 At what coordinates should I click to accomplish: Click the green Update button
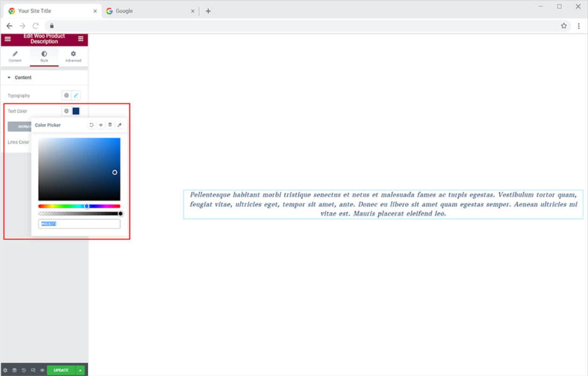pos(61,370)
